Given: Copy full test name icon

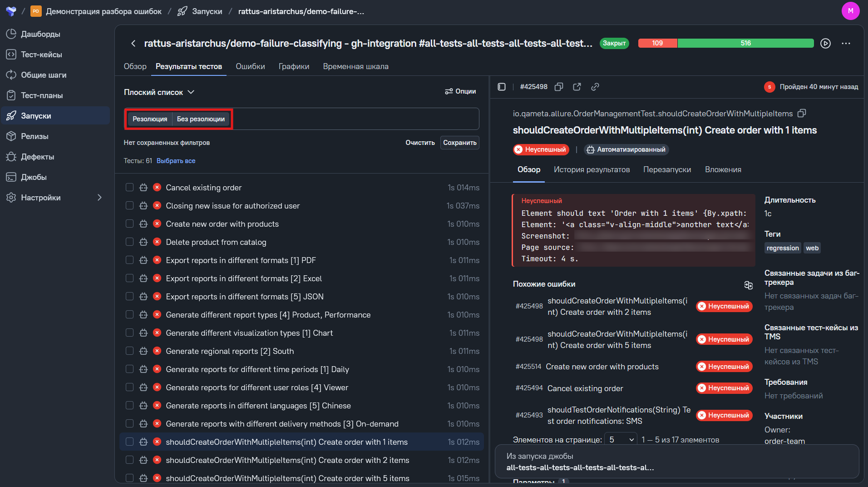Looking at the screenshot, I should 802,113.
